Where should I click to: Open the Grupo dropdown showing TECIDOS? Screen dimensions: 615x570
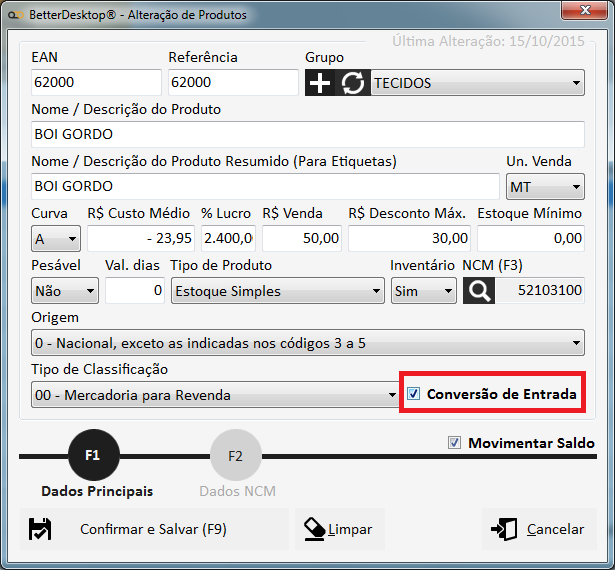click(477, 83)
